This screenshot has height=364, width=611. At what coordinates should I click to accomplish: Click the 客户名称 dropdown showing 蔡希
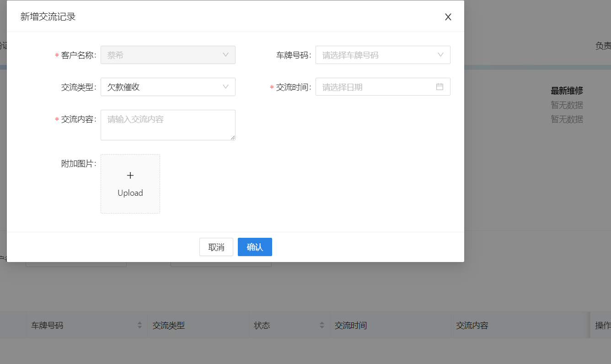pyautogui.click(x=168, y=55)
